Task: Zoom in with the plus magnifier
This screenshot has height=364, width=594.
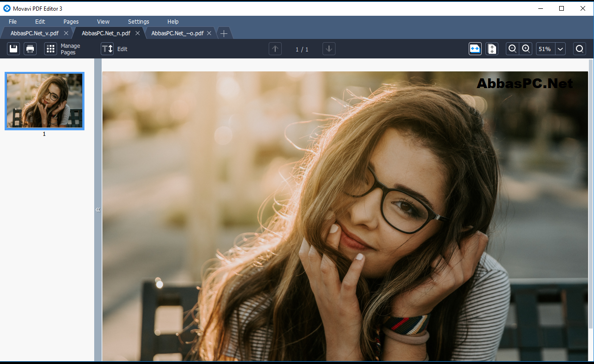Action: click(x=526, y=49)
